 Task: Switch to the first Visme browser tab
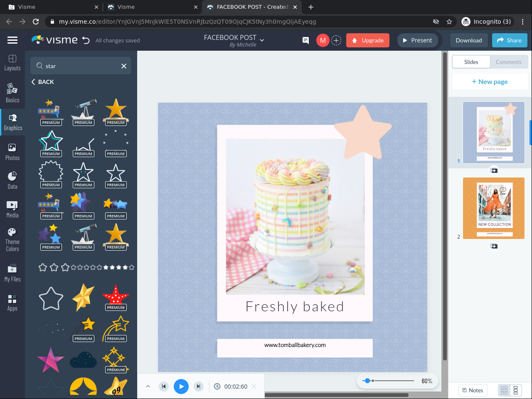(52, 7)
